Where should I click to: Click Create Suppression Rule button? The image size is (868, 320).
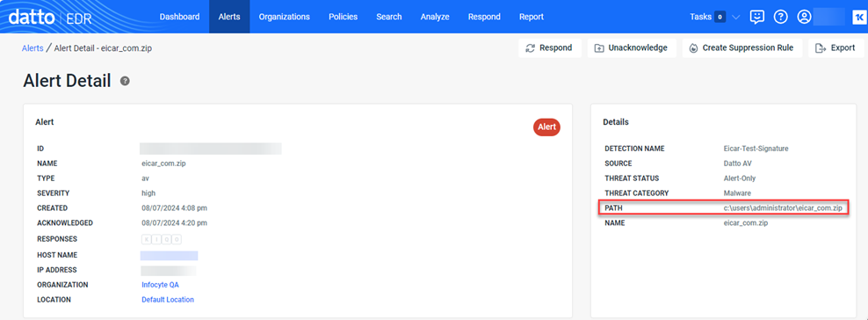(742, 48)
